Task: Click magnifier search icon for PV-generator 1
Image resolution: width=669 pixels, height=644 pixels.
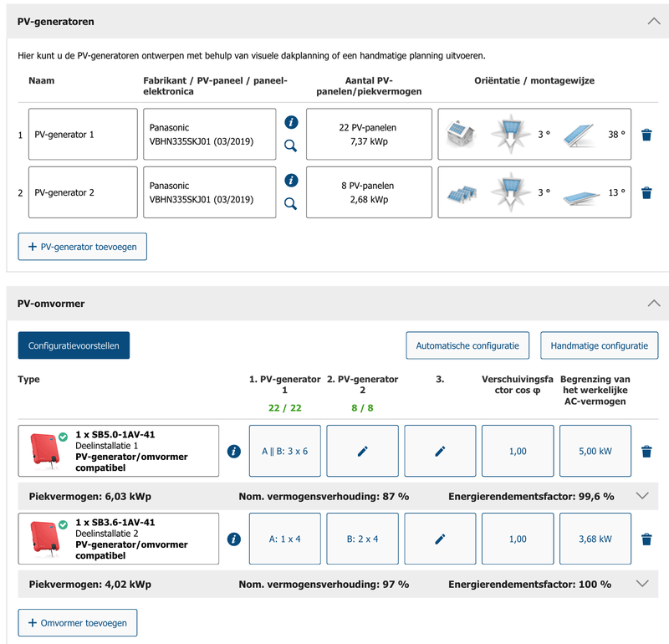Action: point(291,146)
